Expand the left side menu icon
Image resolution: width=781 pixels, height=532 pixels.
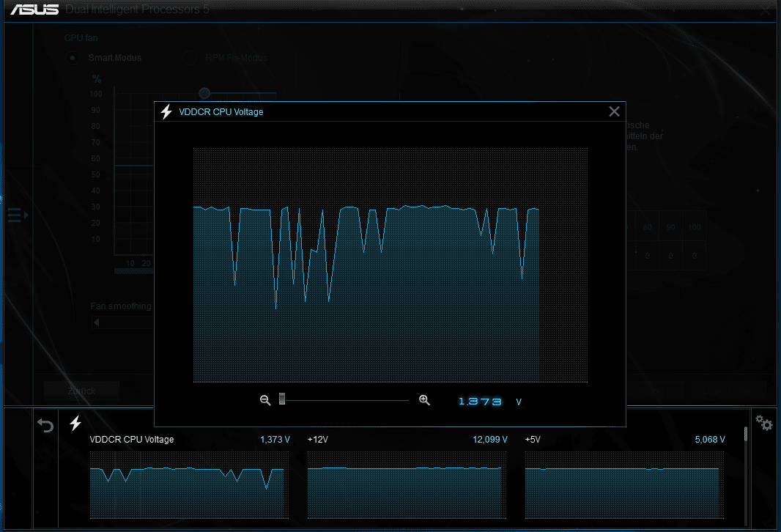pyautogui.click(x=18, y=215)
